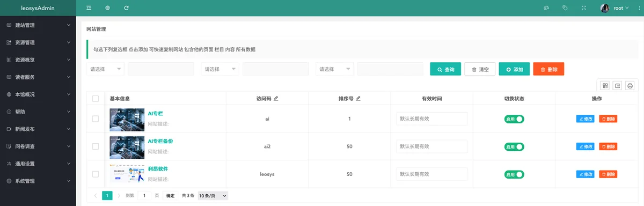Open the 10条/页 page size dropdown

[213, 196]
